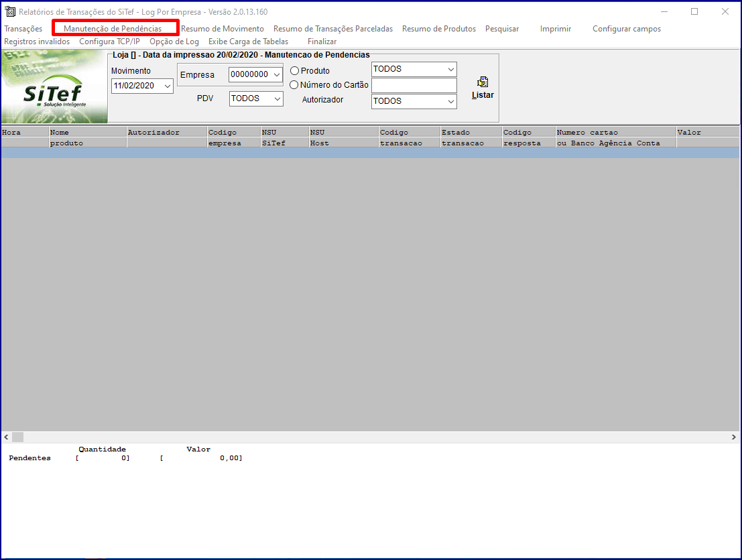This screenshot has height=560, width=742.
Task: Click the NSU Host column header
Action: pyautogui.click(x=344, y=137)
